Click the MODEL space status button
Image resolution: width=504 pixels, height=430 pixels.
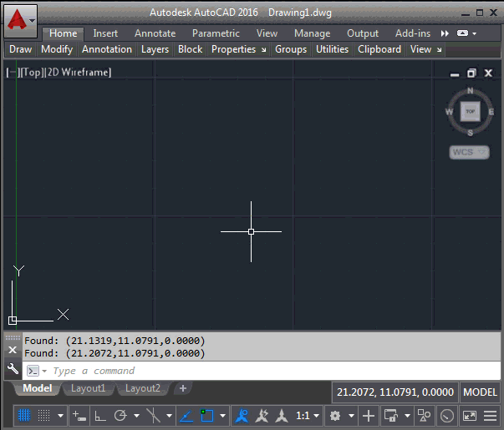click(x=480, y=392)
